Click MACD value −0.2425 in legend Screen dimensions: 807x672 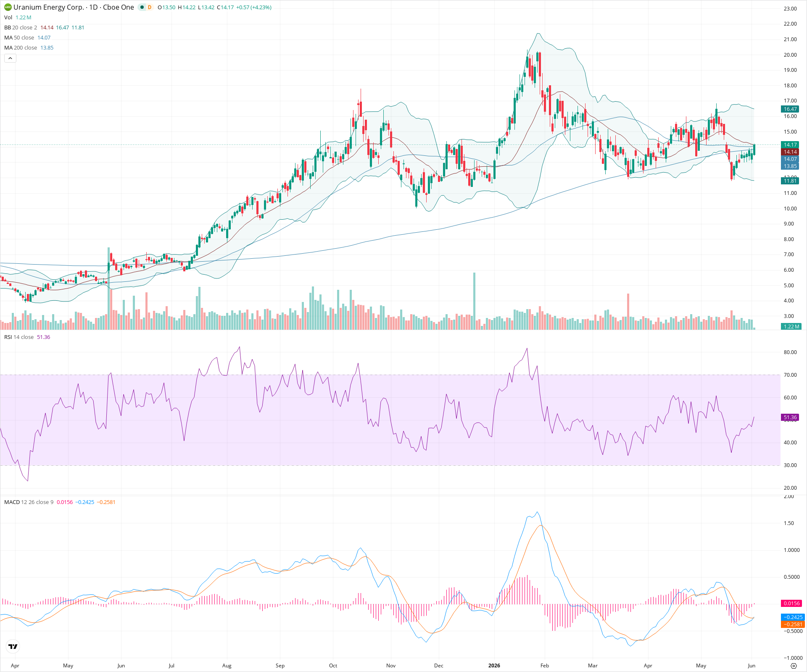pyautogui.click(x=85, y=502)
